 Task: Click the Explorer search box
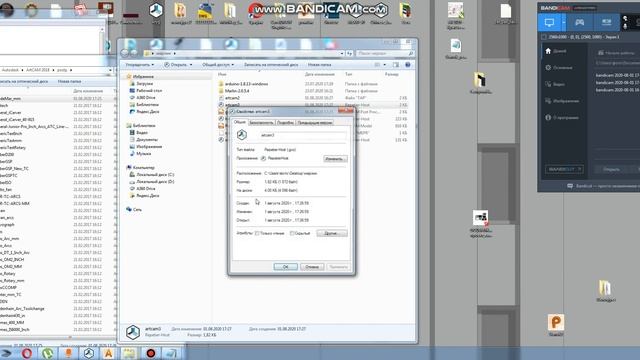(x=384, y=53)
